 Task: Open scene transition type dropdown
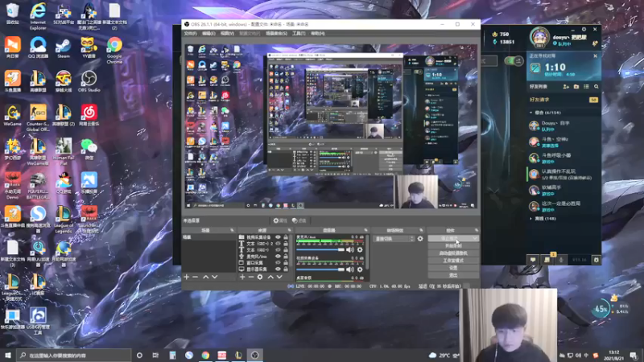[x=394, y=238]
